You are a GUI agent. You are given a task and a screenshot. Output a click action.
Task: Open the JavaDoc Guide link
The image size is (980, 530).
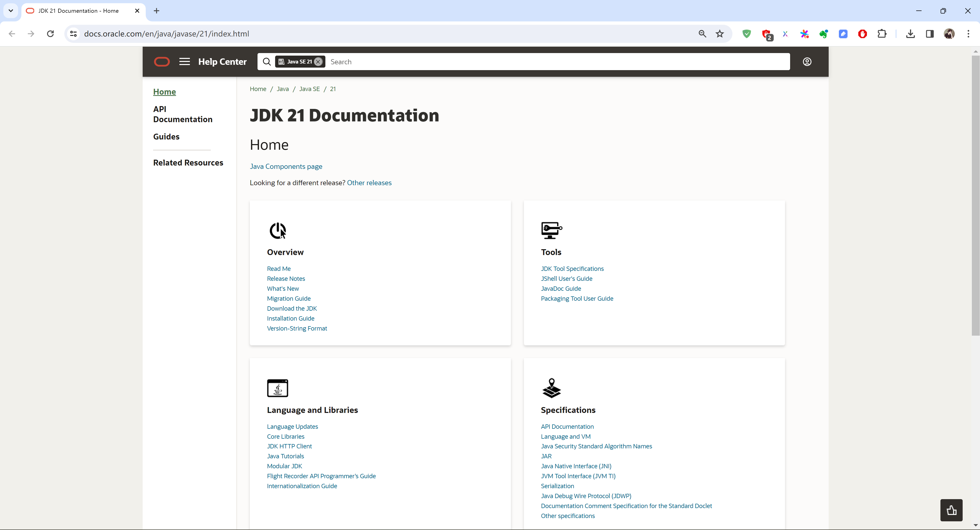click(561, 288)
